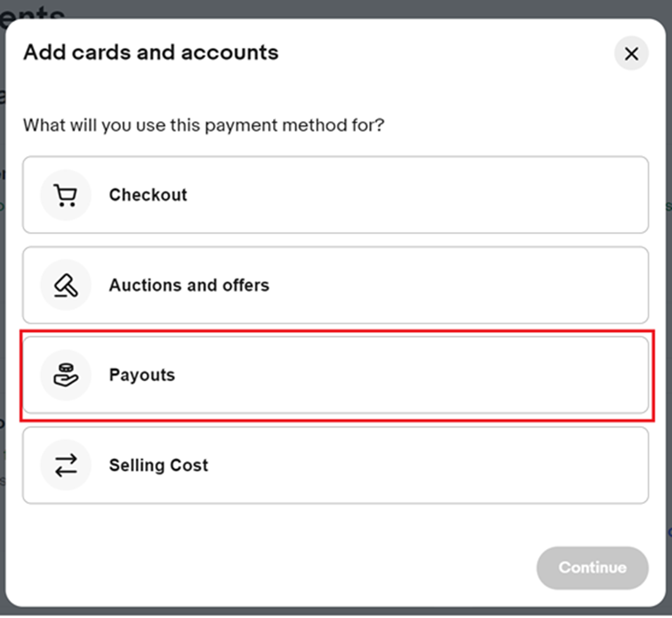Select the Selling Cost label text
Screen dimensions: 672x618
pos(158,465)
